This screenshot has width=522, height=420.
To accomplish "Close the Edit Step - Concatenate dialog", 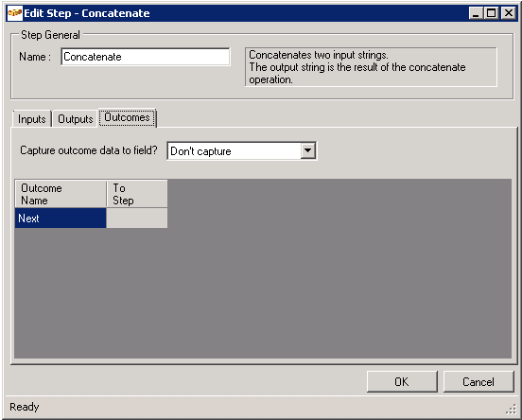I will point(509,13).
